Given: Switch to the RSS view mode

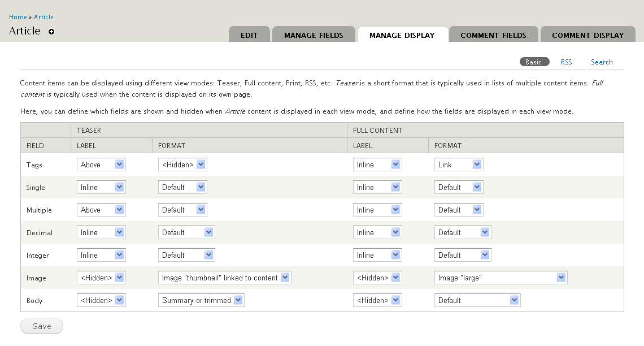Looking at the screenshot, I should [x=566, y=62].
